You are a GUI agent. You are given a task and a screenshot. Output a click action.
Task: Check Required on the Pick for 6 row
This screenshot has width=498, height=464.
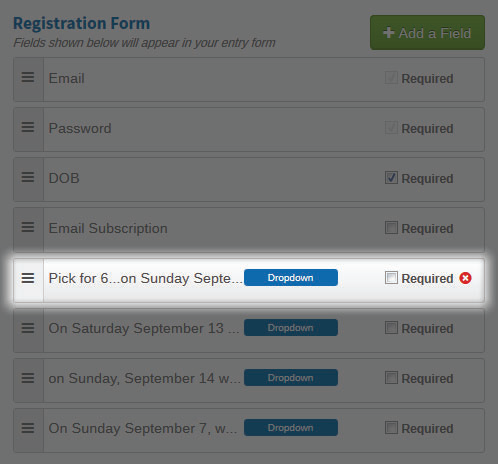(391, 278)
